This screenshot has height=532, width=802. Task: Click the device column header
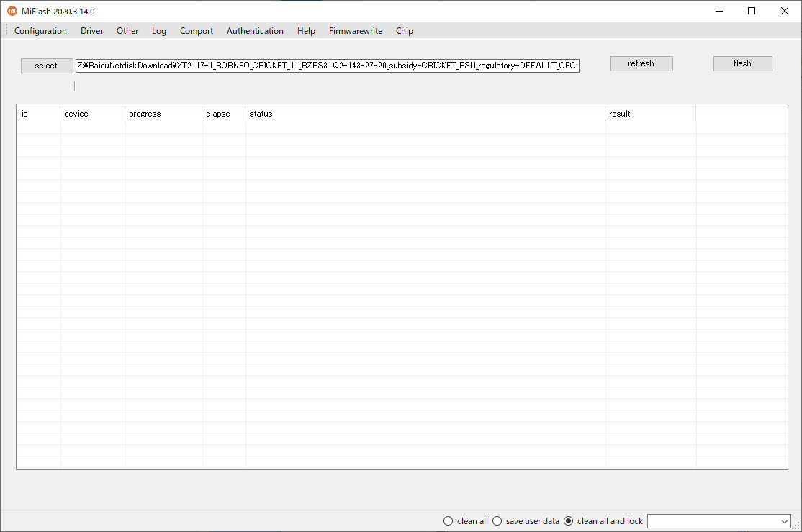(x=93, y=114)
